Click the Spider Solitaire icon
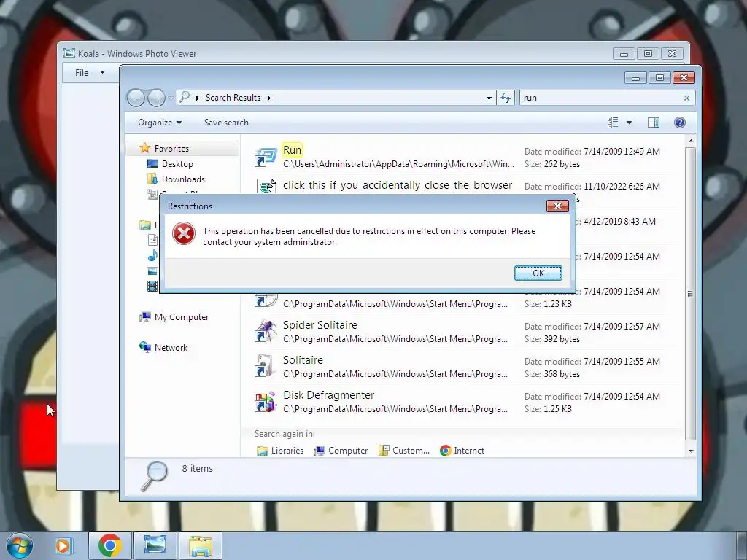The image size is (747, 560). pyautogui.click(x=266, y=332)
